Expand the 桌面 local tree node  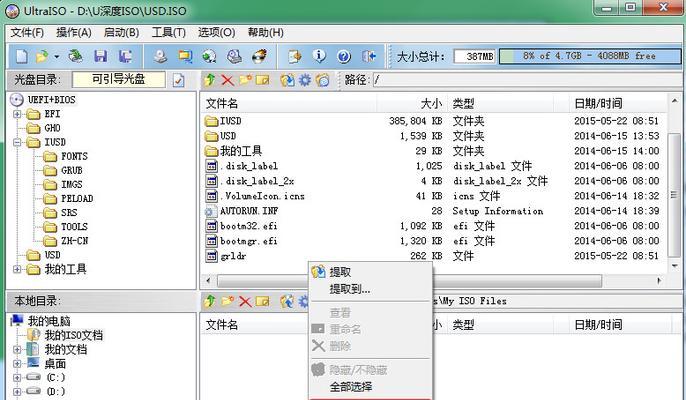17,364
